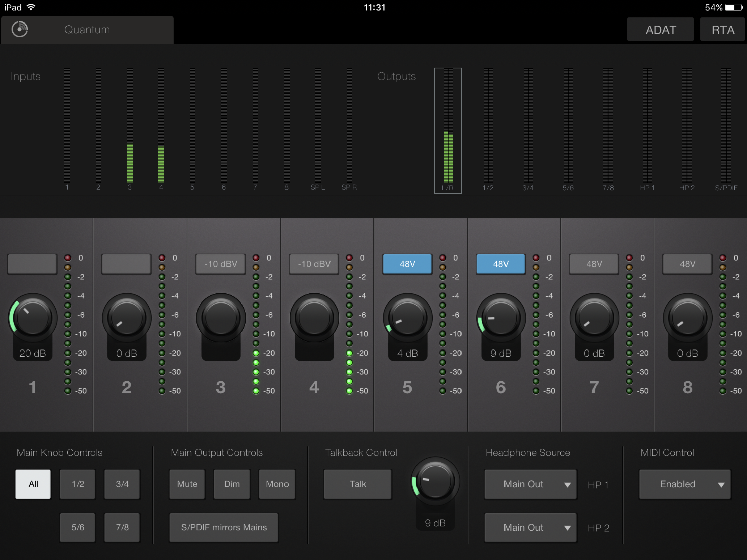The height and width of the screenshot is (560, 747).
Task: Select All in Main Knob Controls
Action: point(33,484)
